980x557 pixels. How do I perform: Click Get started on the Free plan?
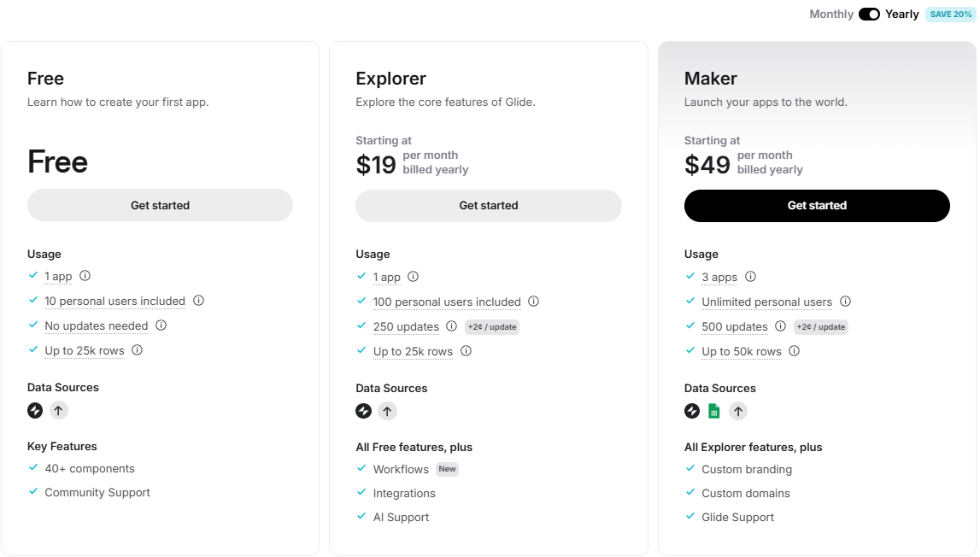click(x=160, y=205)
